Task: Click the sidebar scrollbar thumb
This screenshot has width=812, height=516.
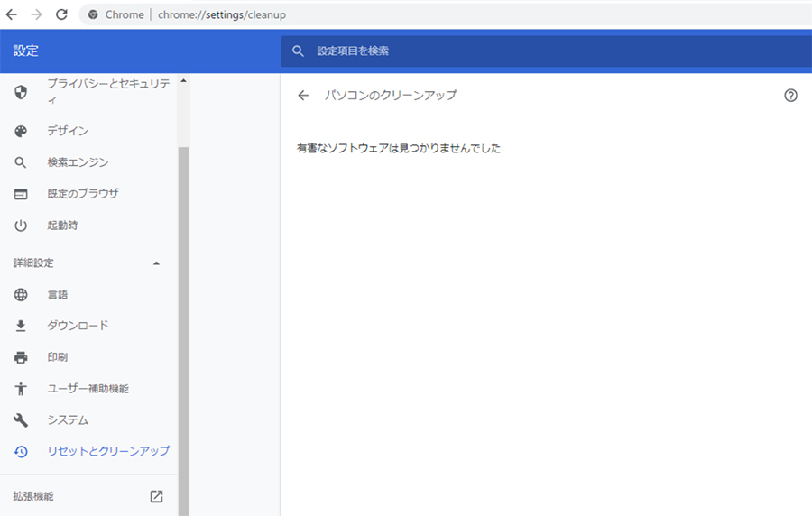Action: point(183,331)
